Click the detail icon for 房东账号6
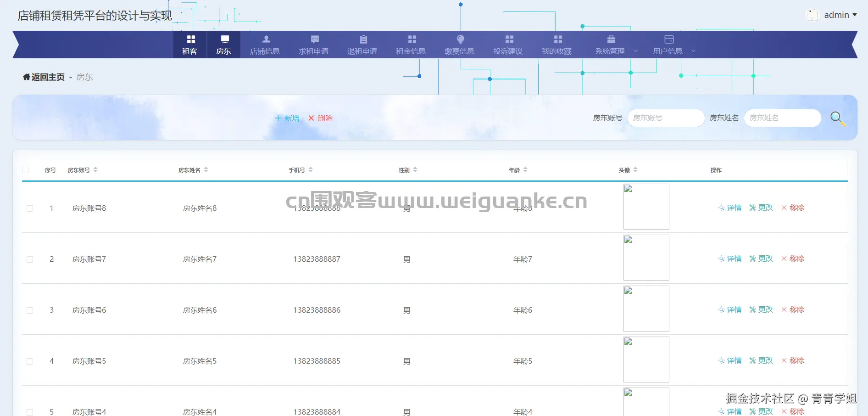868x416 pixels. coord(721,310)
